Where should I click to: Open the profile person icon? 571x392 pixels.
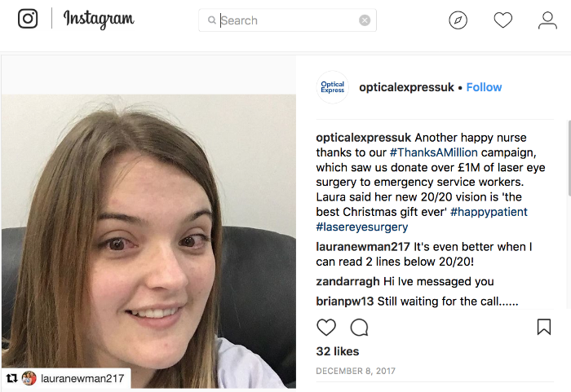[x=547, y=20]
